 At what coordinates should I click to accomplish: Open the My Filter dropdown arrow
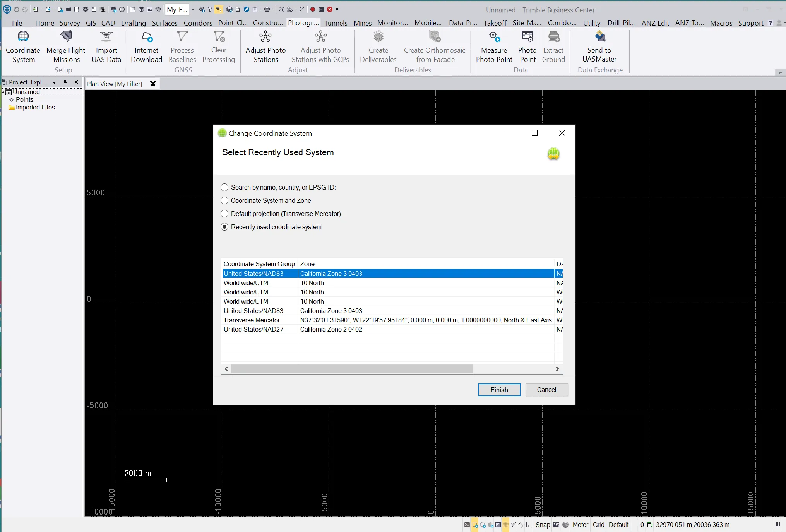pyautogui.click(x=193, y=9)
